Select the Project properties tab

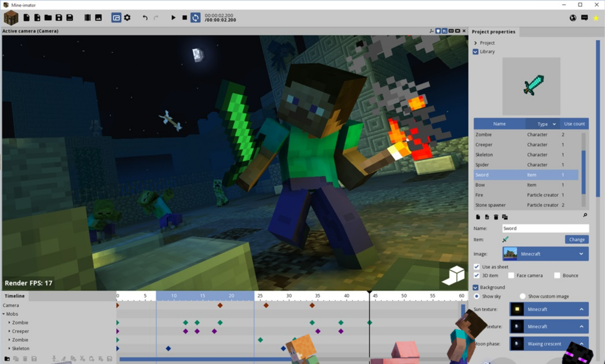[x=494, y=32]
